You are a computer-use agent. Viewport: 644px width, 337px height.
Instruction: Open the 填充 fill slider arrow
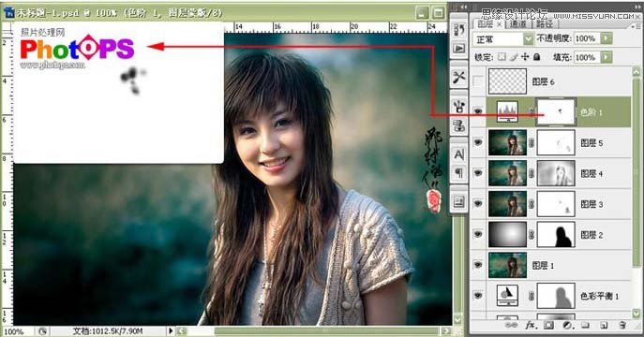coord(606,57)
